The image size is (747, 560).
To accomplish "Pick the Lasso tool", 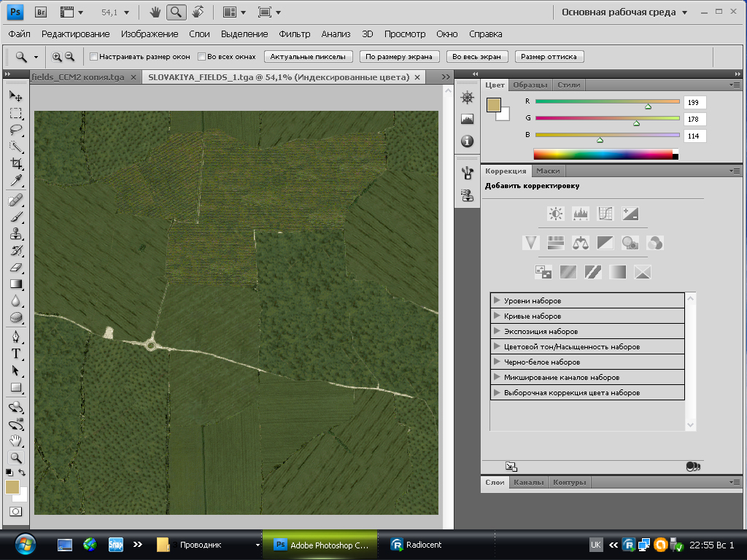I will click(x=16, y=131).
